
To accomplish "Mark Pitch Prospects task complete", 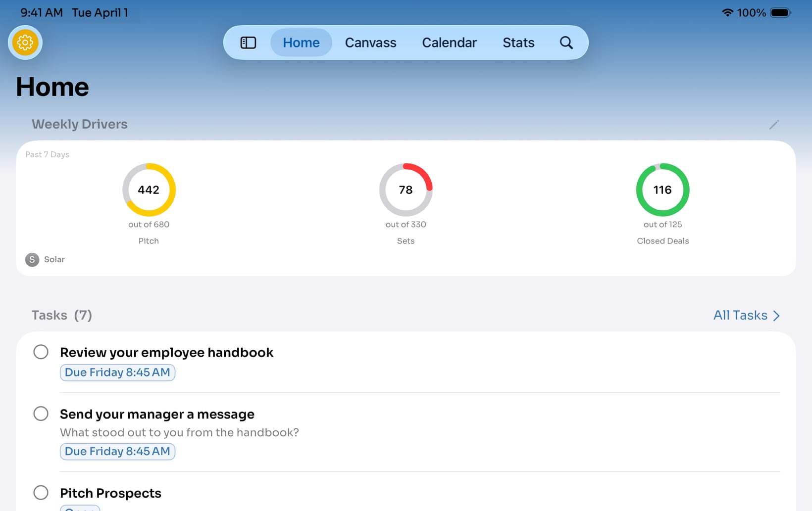I will [x=41, y=492].
